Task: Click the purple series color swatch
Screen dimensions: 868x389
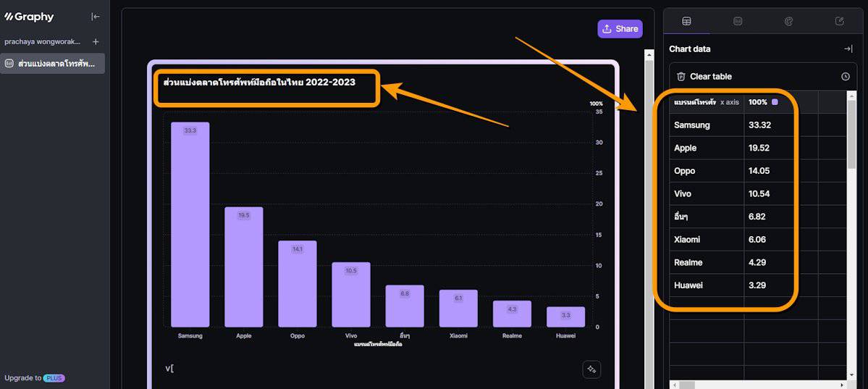Action: (x=775, y=102)
